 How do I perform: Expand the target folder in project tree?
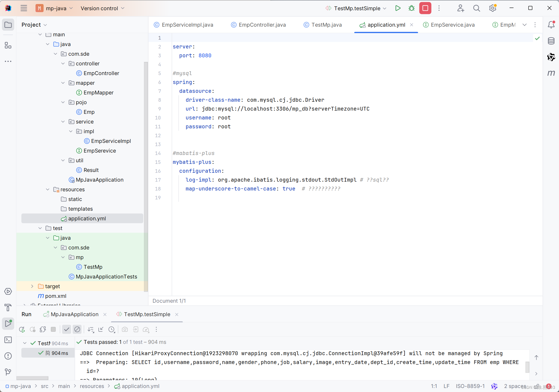[32, 286]
